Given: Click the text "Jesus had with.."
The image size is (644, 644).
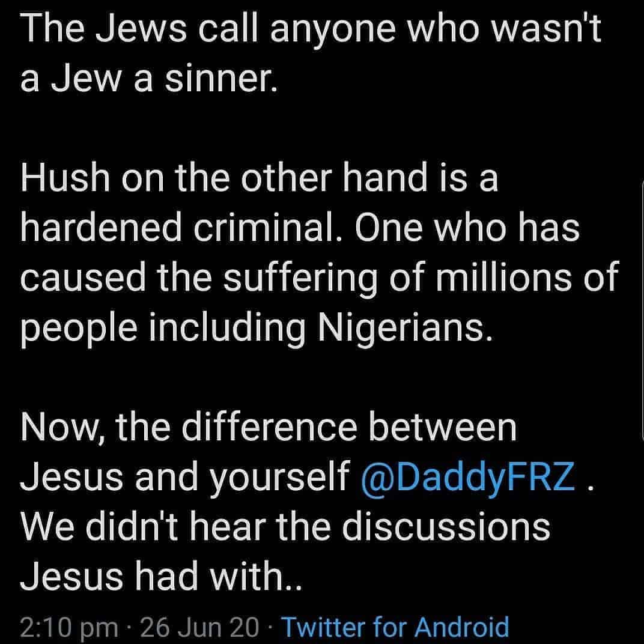Looking at the screenshot, I should tap(160, 576).
